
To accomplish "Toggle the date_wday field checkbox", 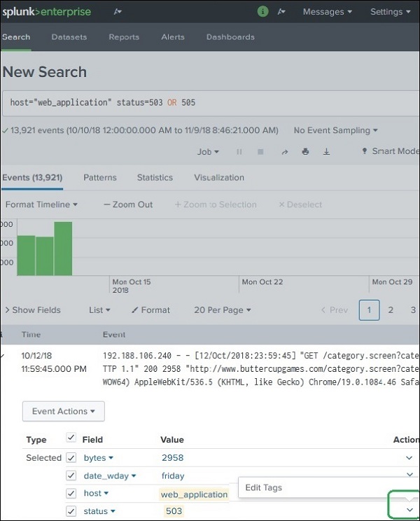I will tap(71, 475).
